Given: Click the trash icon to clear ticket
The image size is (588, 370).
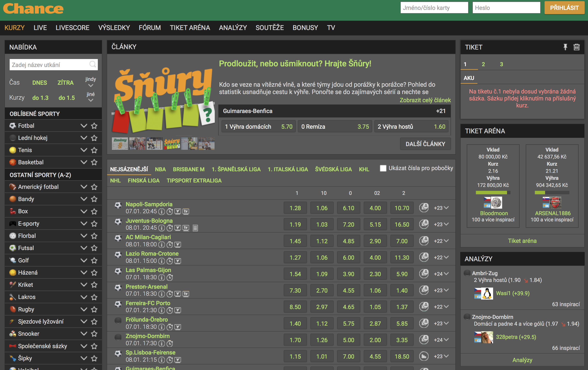Looking at the screenshot, I should [577, 47].
